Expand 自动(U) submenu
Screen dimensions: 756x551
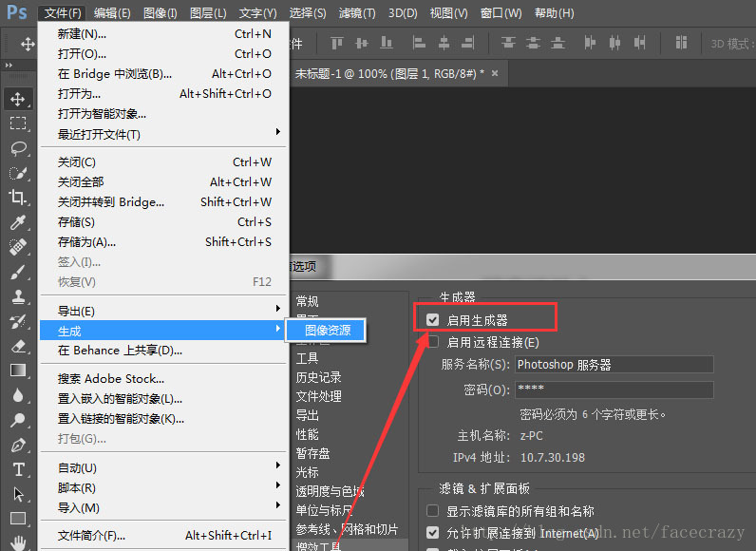163,467
